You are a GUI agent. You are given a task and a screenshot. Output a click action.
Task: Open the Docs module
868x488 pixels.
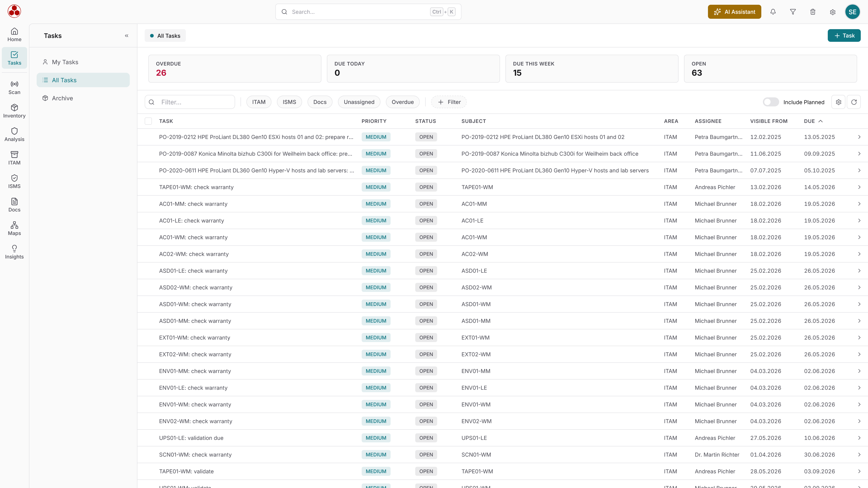coord(14,205)
